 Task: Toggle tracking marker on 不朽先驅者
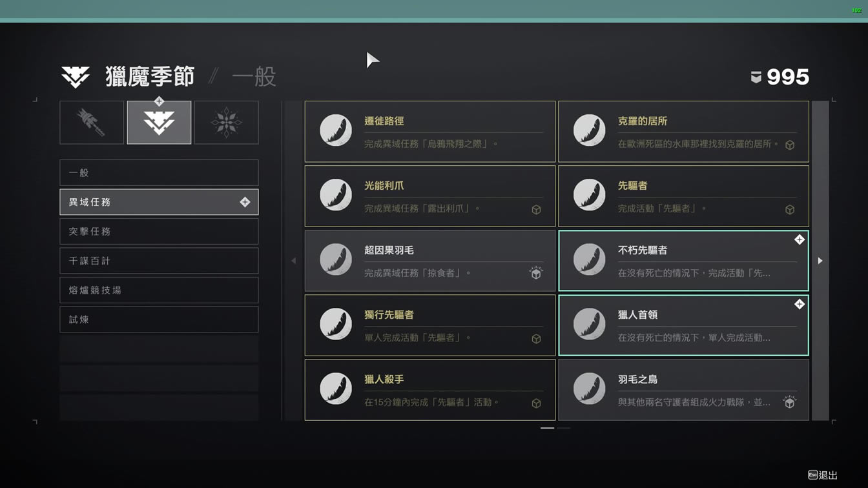click(800, 239)
